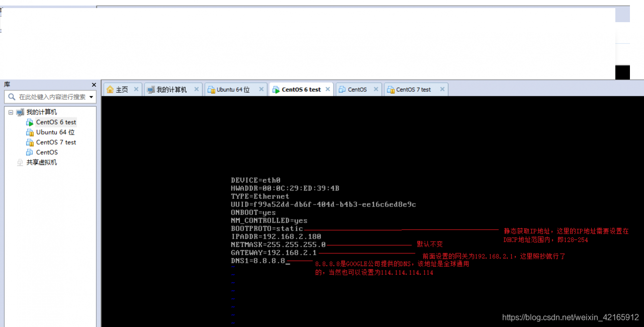
Task: Click the VM icon beside CentOS in tree
Action: pyautogui.click(x=30, y=153)
